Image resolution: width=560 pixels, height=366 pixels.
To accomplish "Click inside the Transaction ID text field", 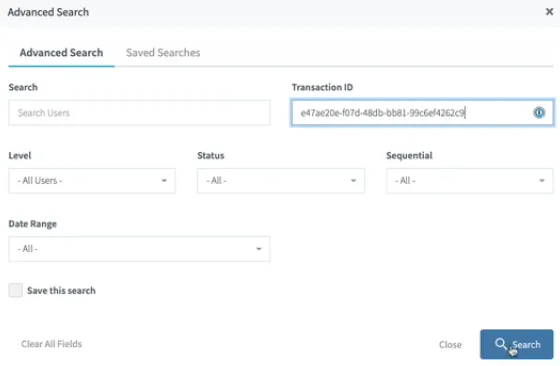I will [423, 113].
